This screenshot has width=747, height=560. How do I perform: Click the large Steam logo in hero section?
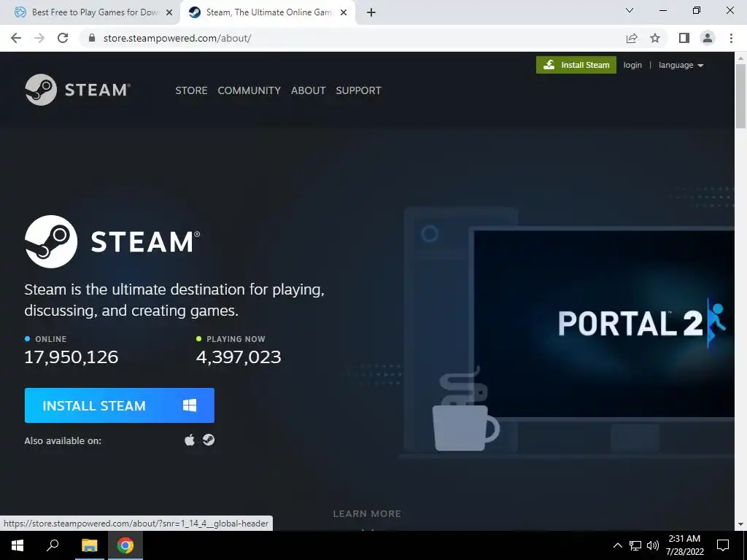[112, 241]
